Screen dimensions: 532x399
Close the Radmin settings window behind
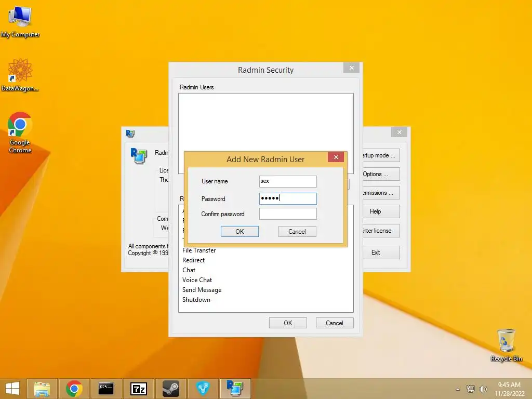pyautogui.click(x=400, y=132)
